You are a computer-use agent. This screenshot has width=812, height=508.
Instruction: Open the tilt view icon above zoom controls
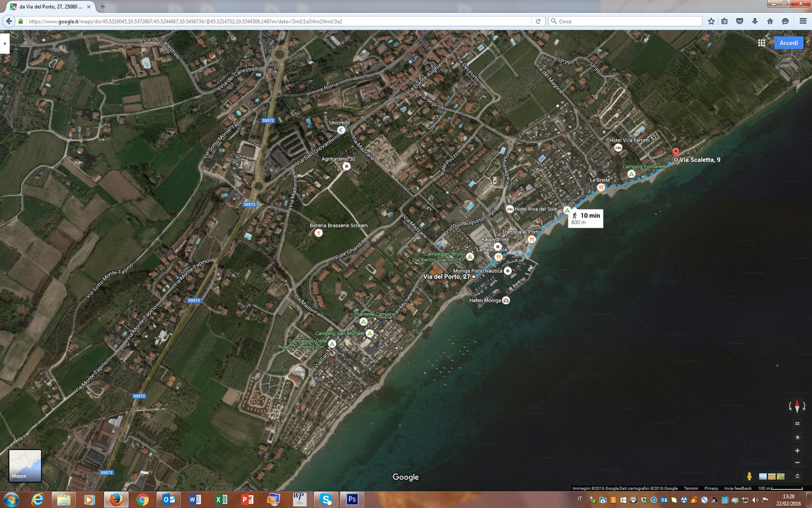pos(797,423)
